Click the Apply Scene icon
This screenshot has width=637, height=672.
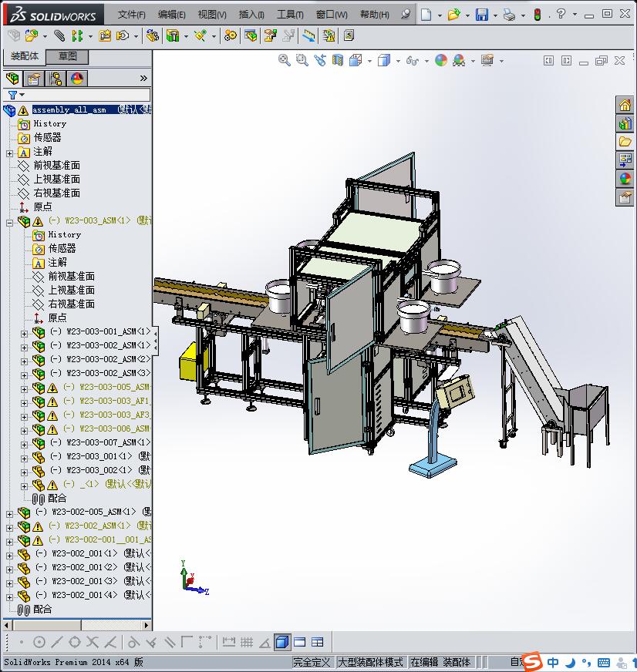coord(459,60)
